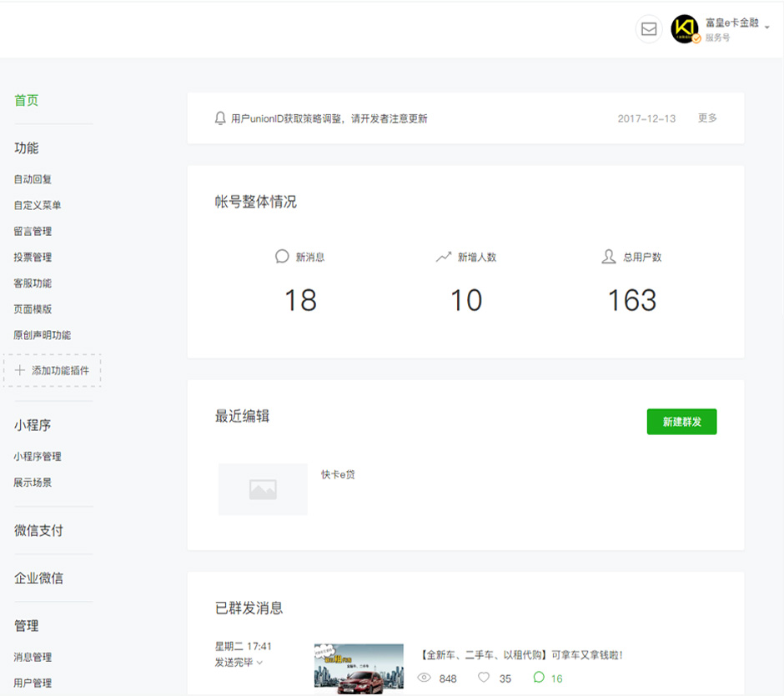Image resolution: width=784 pixels, height=696 pixels.
Task: Open the car article cover thumbnail
Action: 359,666
